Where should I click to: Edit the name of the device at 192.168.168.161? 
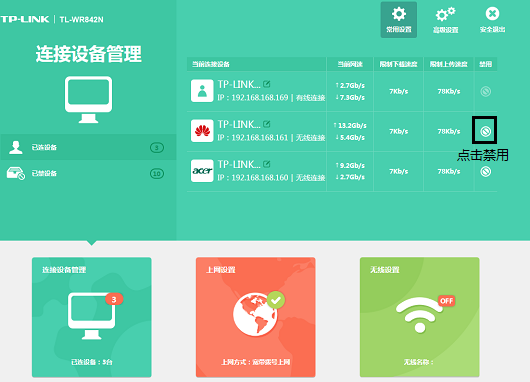[267, 124]
